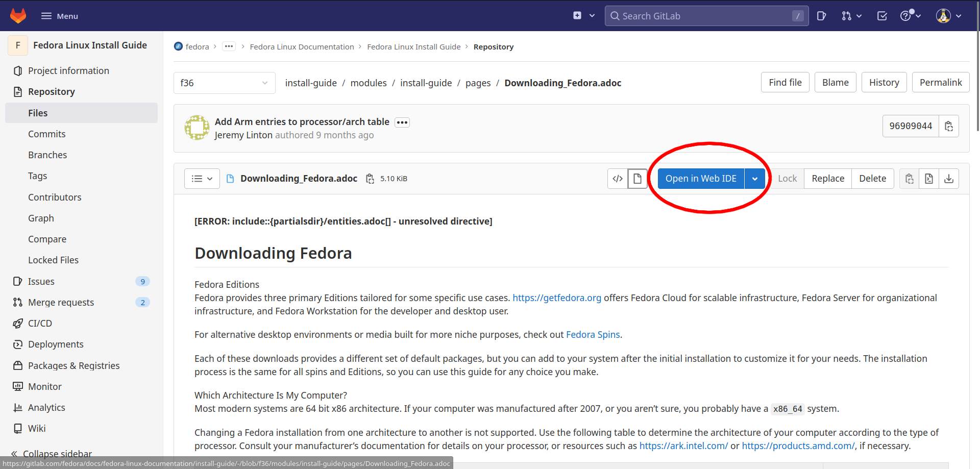Image resolution: width=980 pixels, height=469 pixels.
Task: Switch to source code view
Action: point(618,179)
